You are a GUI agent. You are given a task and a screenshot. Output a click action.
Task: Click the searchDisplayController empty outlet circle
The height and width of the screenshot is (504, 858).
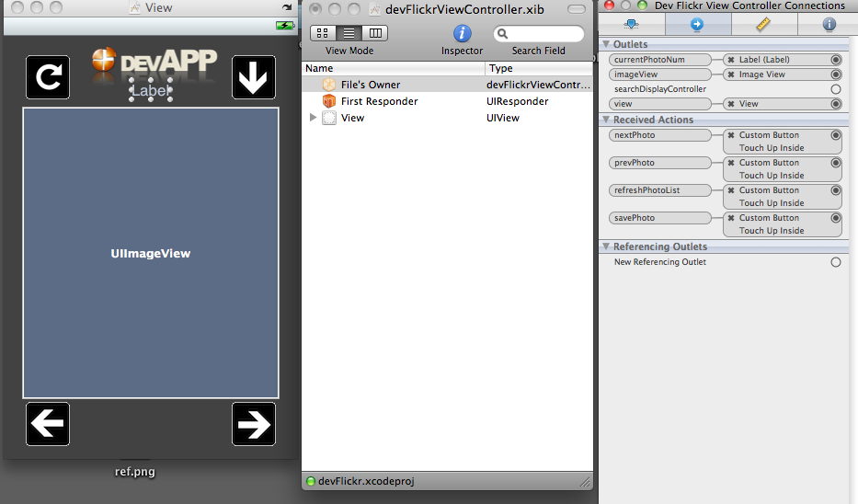(835, 89)
